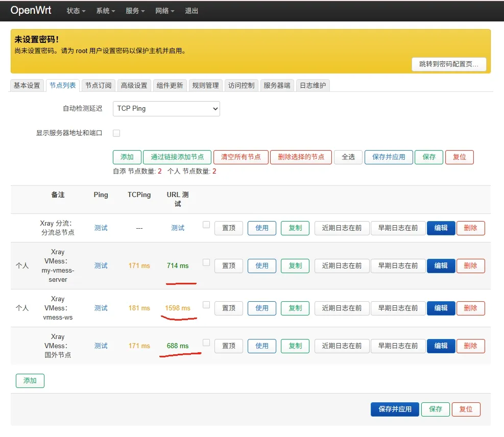Open the TCP Ping auto-detect dropdown
The height and width of the screenshot is (437, 504).
coord(166,109)
